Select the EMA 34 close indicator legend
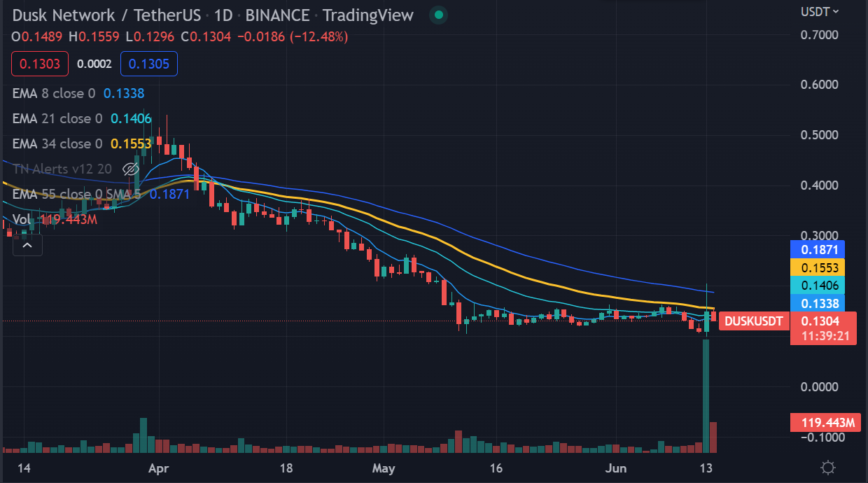The image size is (868, 483). 82,143
